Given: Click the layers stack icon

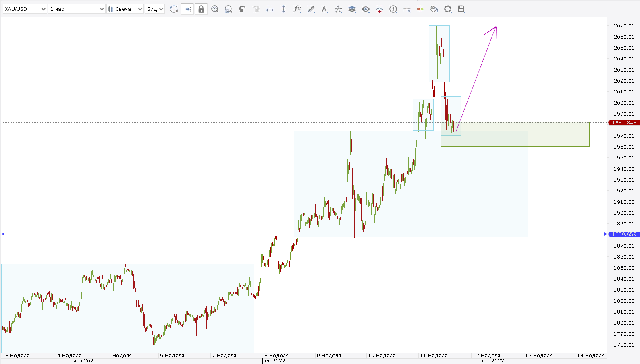Looking at the screenshot, I should [x=352, y=9].
